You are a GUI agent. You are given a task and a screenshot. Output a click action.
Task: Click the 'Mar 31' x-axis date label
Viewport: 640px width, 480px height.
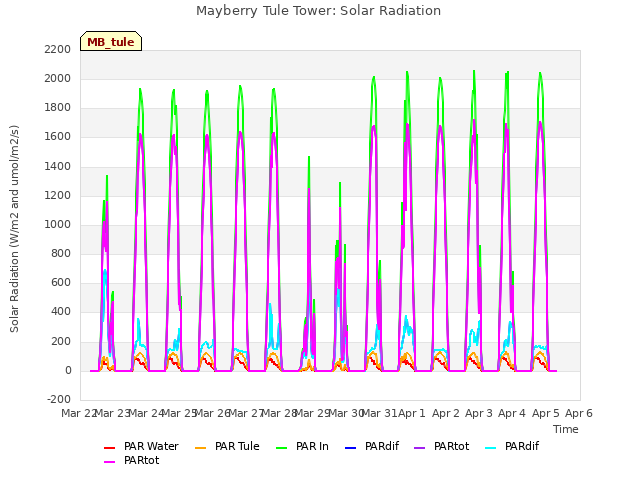click(x=379, y=413)
